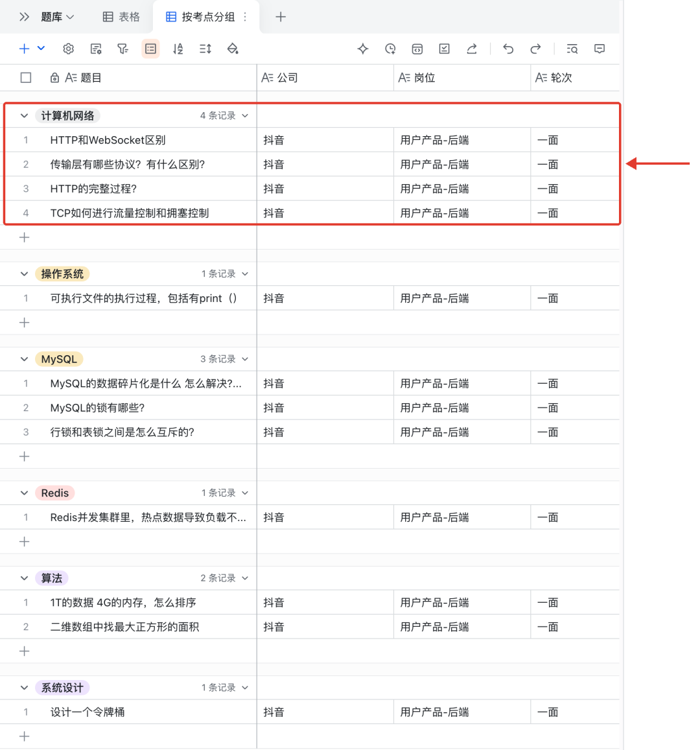Open the fill color paint bucket

[x=233, y=49]
